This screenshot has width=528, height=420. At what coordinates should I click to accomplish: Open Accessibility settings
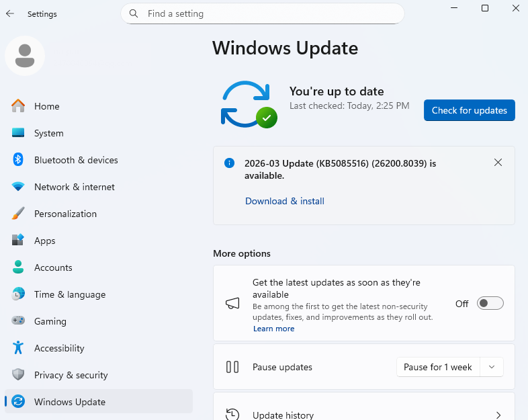(99, 348)
